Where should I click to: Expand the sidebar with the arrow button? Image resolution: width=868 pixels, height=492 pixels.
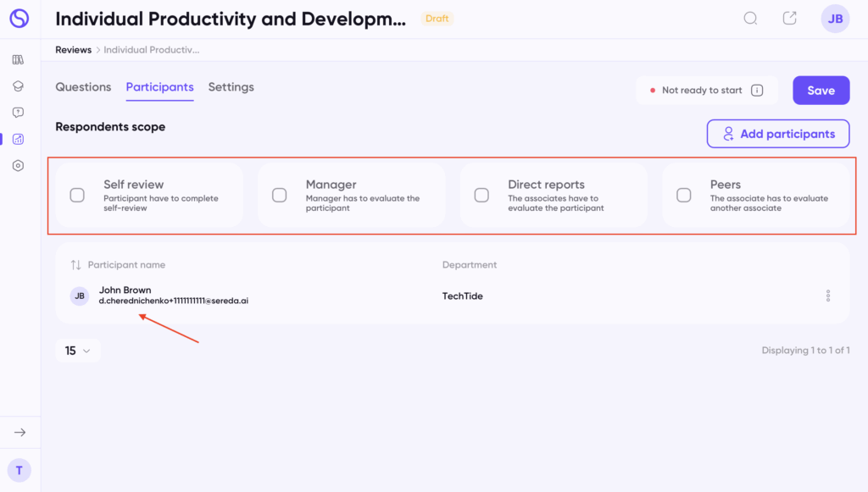[19, 433]
